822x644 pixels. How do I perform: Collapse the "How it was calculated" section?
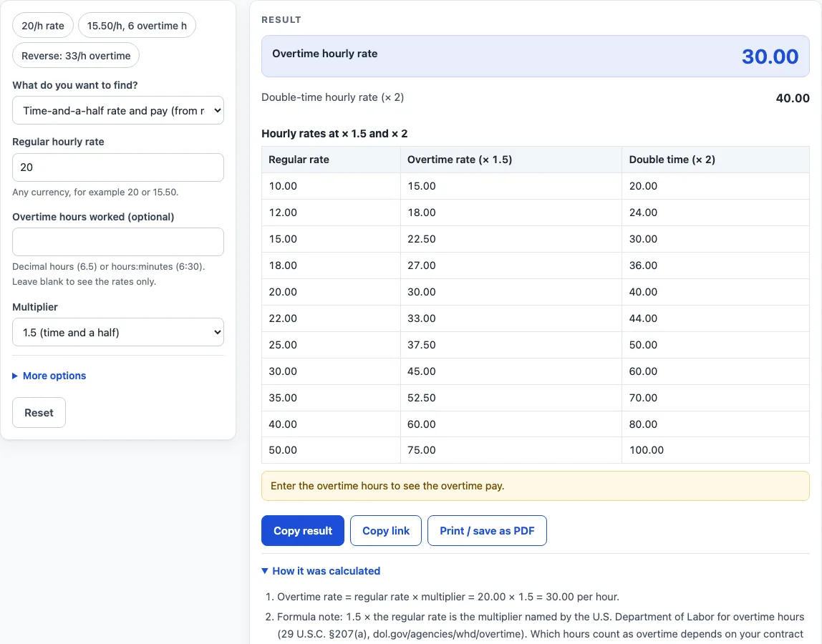click(x=321, y=570)
